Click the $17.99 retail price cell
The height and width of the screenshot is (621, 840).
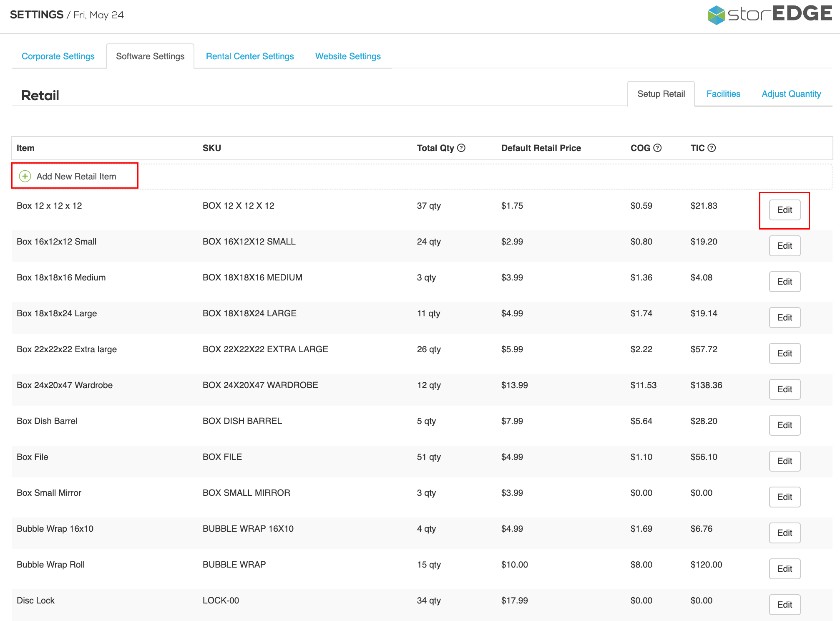514,601
